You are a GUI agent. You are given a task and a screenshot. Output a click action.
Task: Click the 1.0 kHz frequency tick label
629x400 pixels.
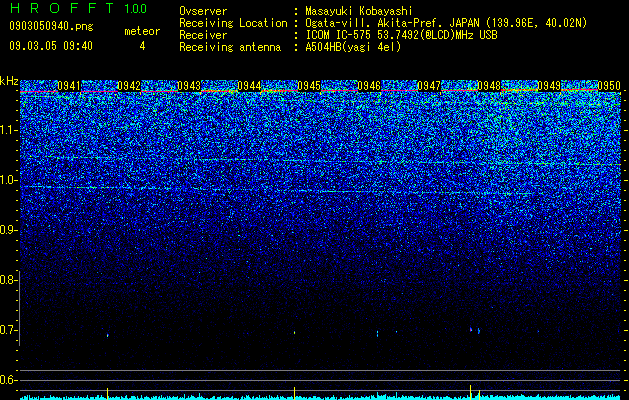pos(8,180)
